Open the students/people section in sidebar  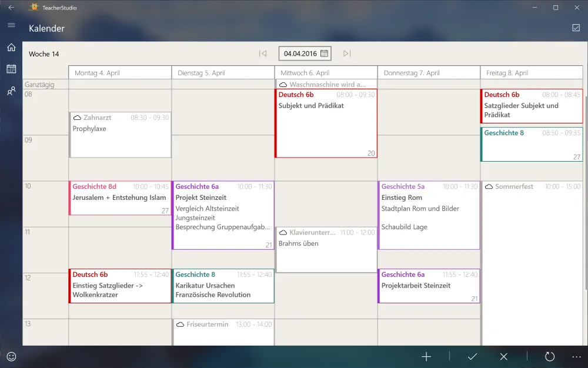click(x=11, y=91)
